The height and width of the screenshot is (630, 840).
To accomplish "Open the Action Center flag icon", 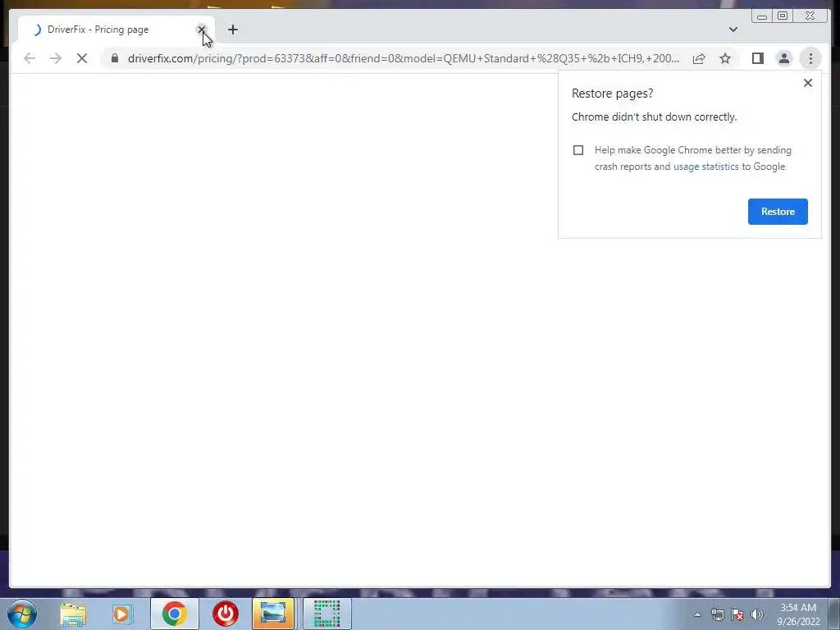I will pyautogui.click(x=737, y=614).
